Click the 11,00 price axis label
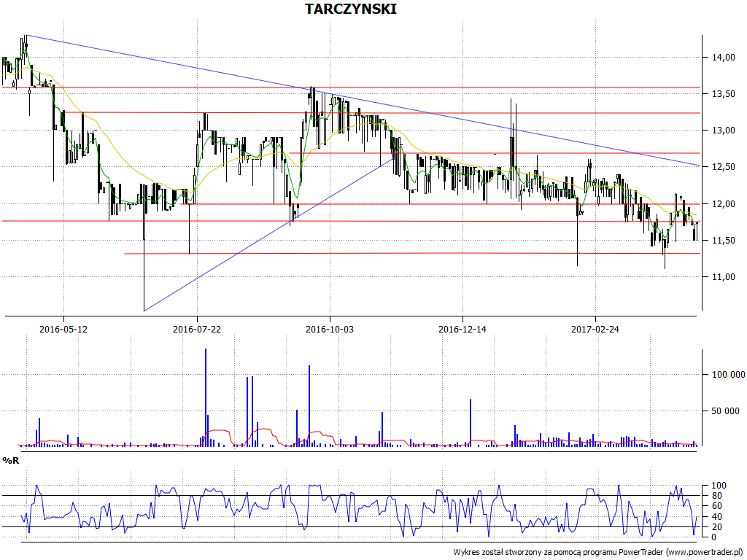747x560 pixels. pos(723,276)
